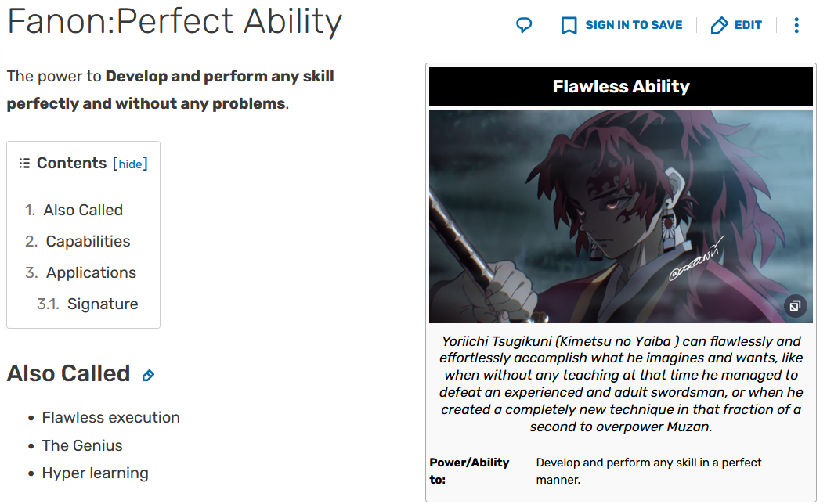This screenshot has width=827, height=504.
Task: Jump to Capabilities section
Action: [x=88, y=241]
